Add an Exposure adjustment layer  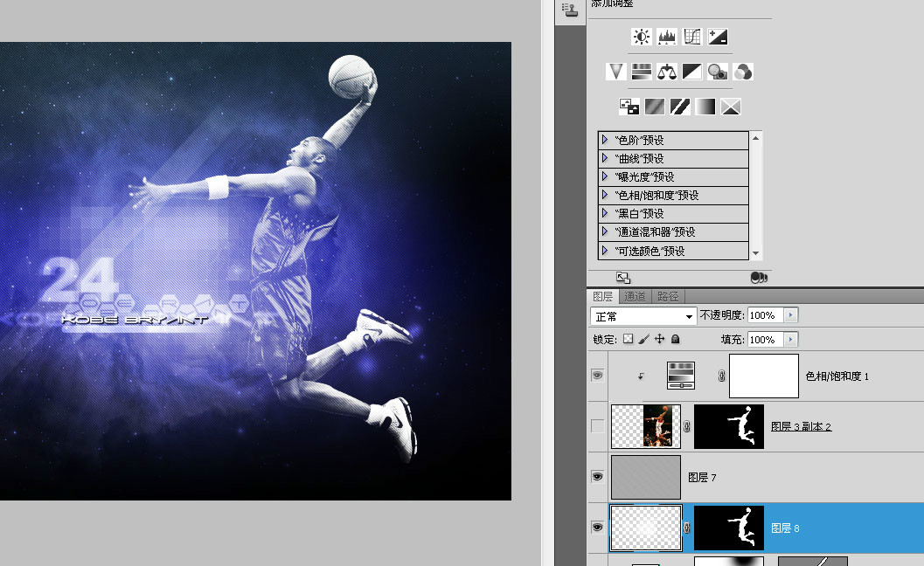point(718,37)
